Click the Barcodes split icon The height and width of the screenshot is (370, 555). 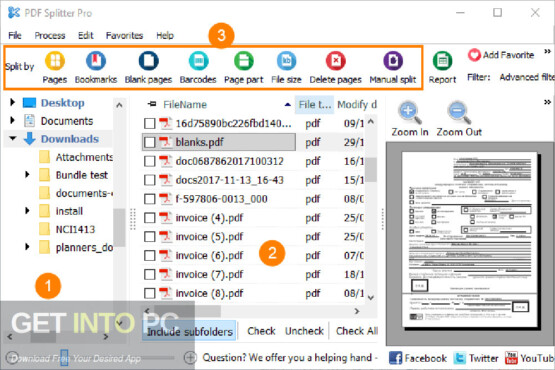click(198, 61)
